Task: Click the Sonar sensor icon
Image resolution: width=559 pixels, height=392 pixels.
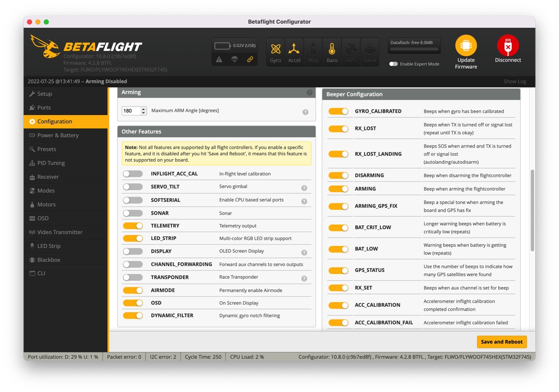Action: click(370, 52)
